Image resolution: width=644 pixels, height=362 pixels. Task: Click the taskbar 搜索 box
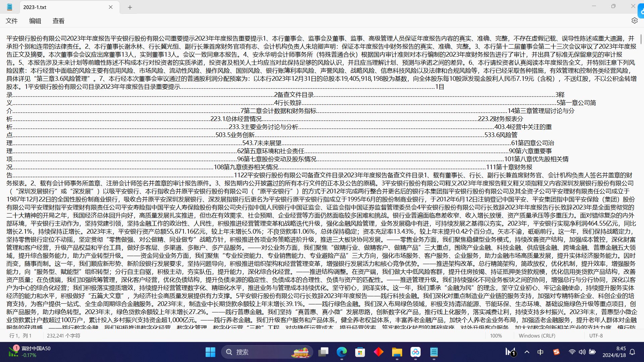pyautogui.click(x=267, y=352)
